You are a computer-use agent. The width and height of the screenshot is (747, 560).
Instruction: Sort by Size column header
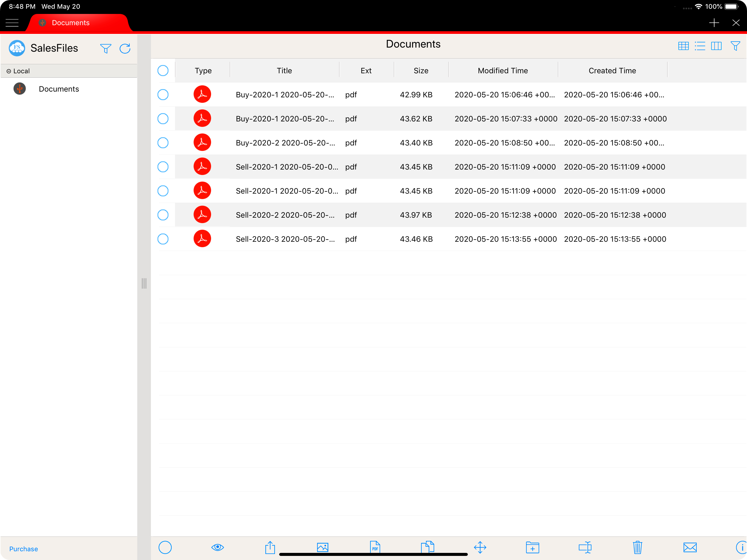click(x=421, y=71)
